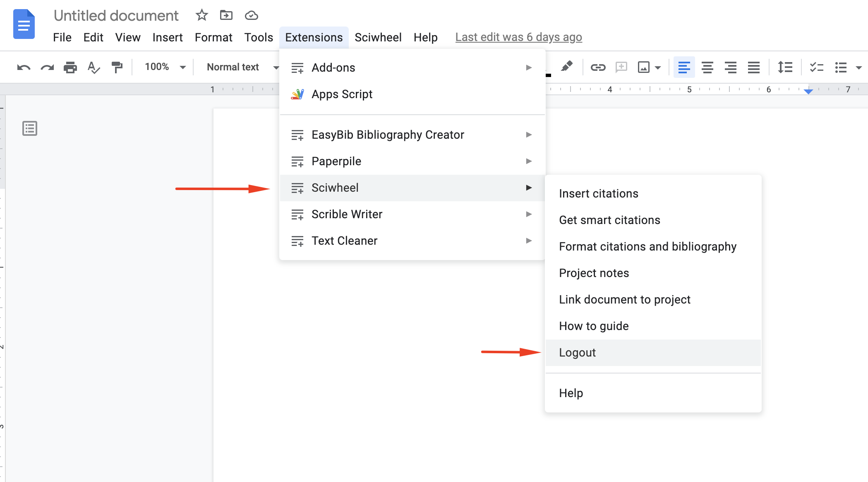Image resolution: width=868 pixels, height=482 pixels.
Task: Print the document with printer icon
Action: coord(70,67)
